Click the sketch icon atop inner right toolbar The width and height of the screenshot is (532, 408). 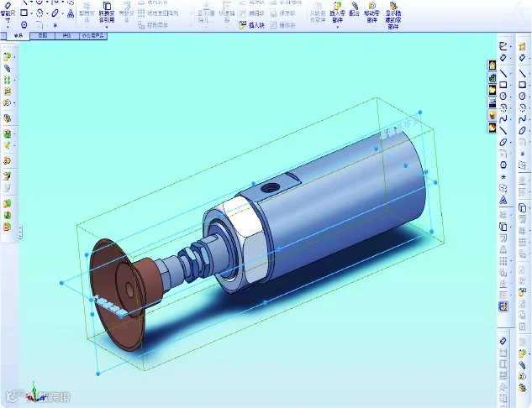coord(503,45)
